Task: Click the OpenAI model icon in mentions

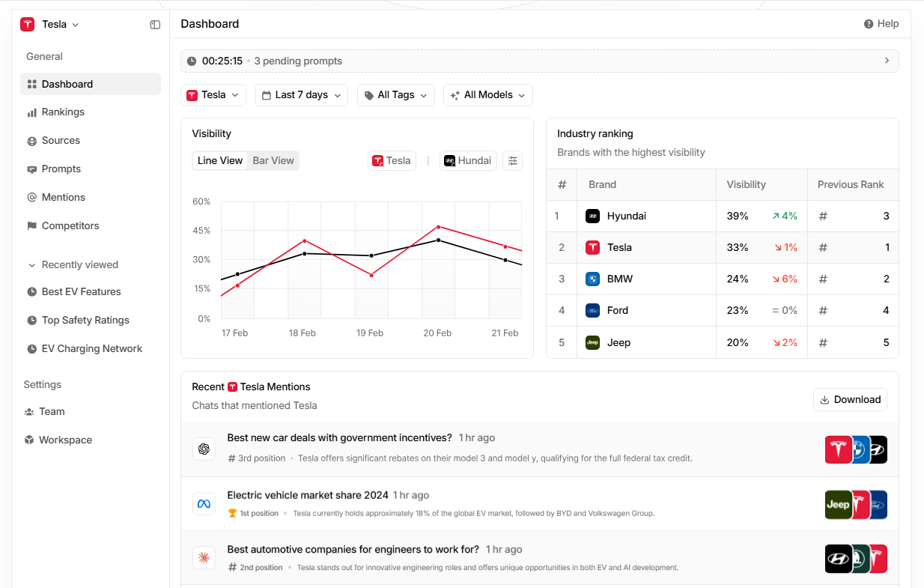Action: (204, 449)
